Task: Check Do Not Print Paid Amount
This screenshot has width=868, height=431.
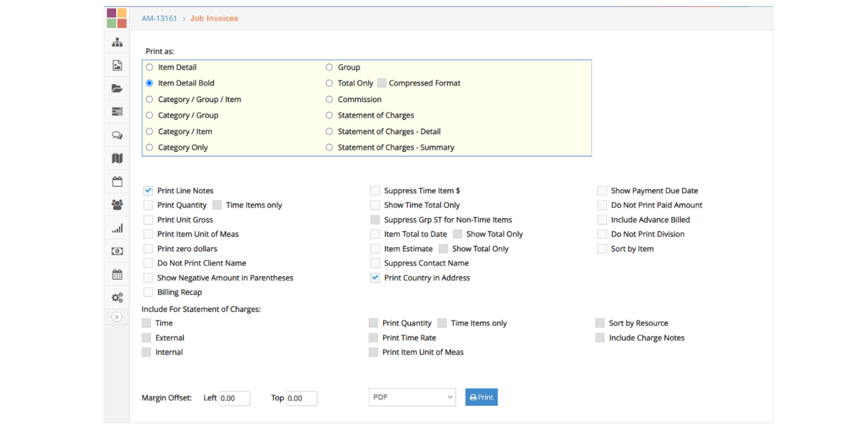Action: pyautogui.click(x=602, y=205)
